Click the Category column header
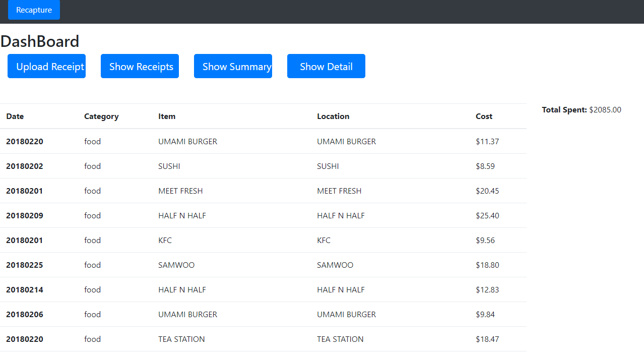 click(101, 116)
